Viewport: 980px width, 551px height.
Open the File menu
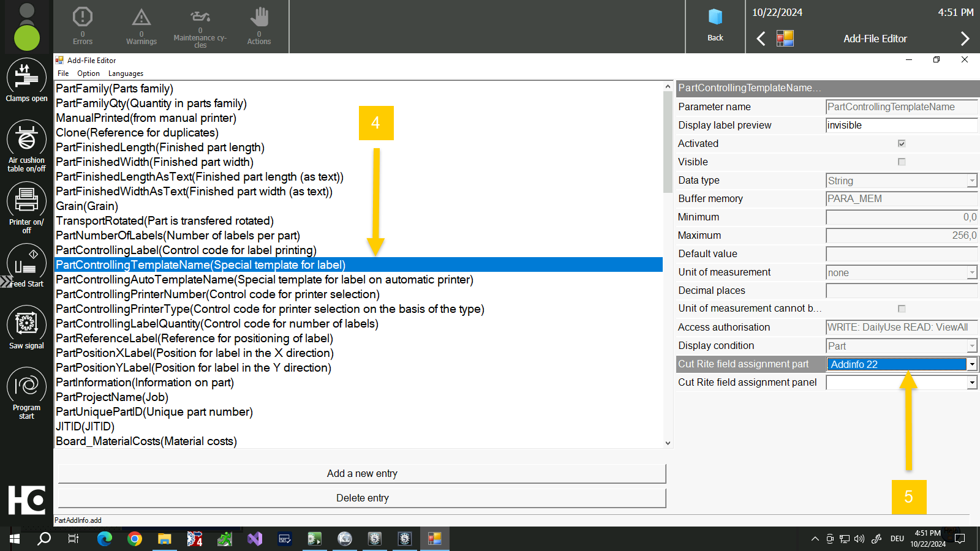pyautogui.click(x=63, y=73)
